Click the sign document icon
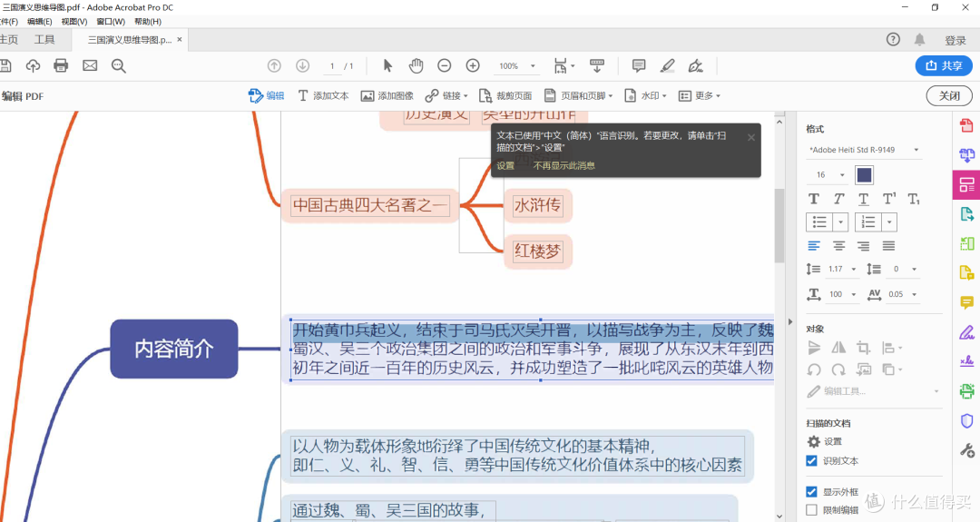Screen dimensions: 980x522 pos(696,65)
